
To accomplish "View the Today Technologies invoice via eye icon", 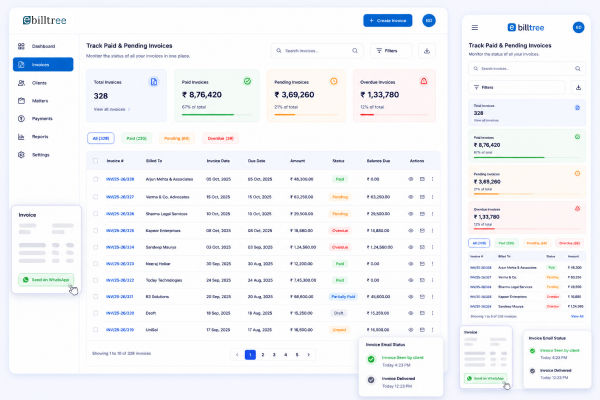I will (411, 280).
